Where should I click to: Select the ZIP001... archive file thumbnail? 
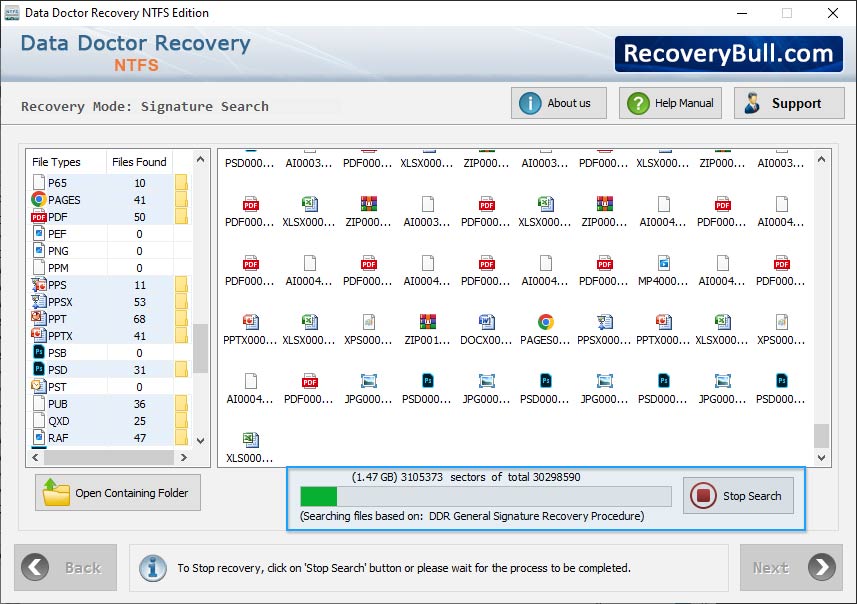coord(427,330)
